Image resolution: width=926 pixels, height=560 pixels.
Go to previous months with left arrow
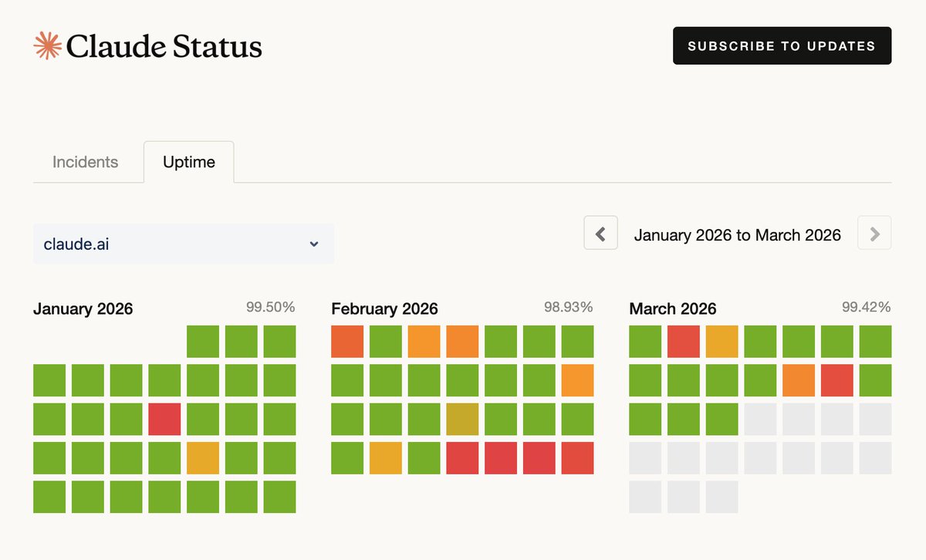point(600,233)
